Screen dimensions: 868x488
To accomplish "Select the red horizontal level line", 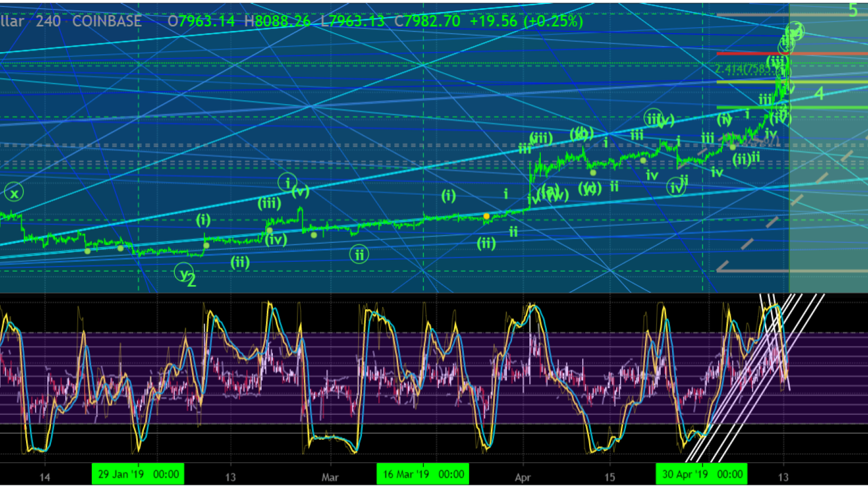I will point(792,54).
